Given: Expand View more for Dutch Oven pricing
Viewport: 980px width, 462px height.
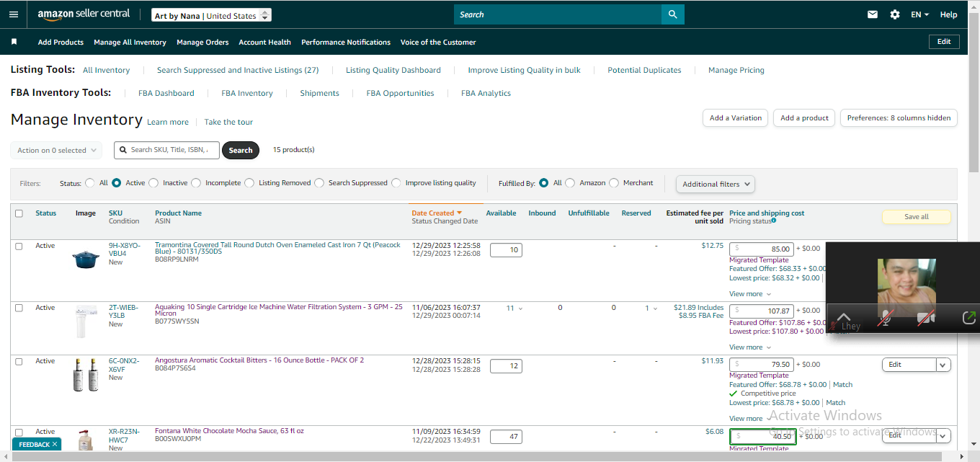Looking at the screenshot, I should 750,294.
